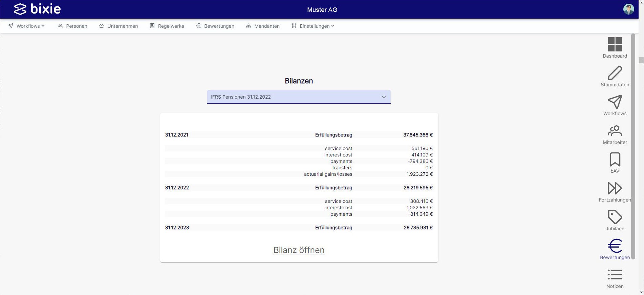Open the user avatar profile menu

point(628,9)
